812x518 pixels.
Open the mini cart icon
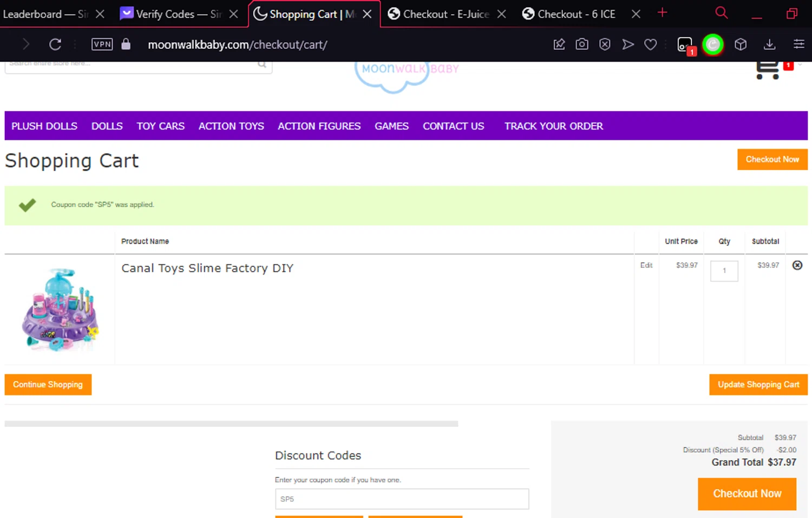coord(768,70)
